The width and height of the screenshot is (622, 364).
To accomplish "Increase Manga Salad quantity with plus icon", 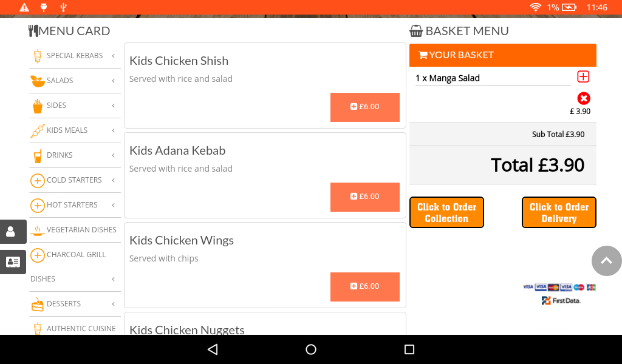I will 583,76.
